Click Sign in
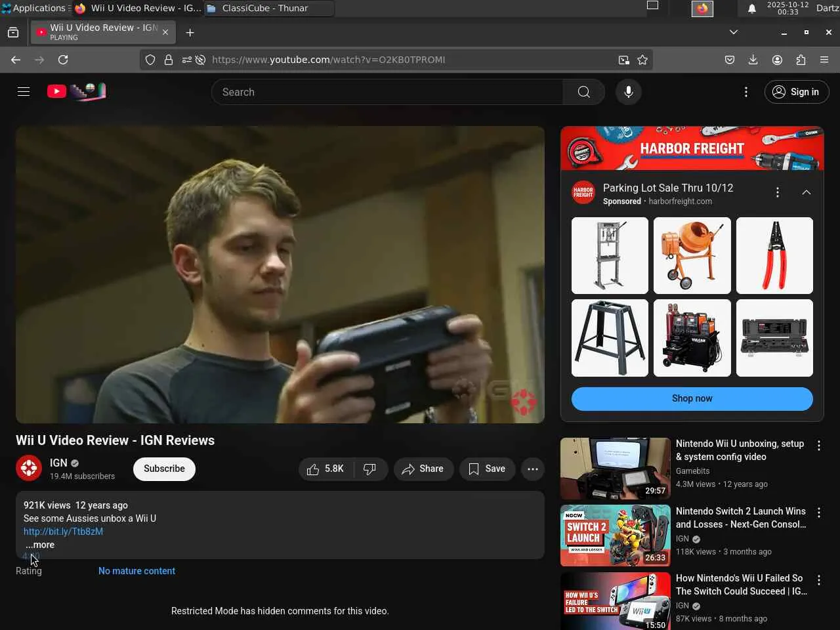The height and width of the screenshot is (630, 840). click(797, 92)
